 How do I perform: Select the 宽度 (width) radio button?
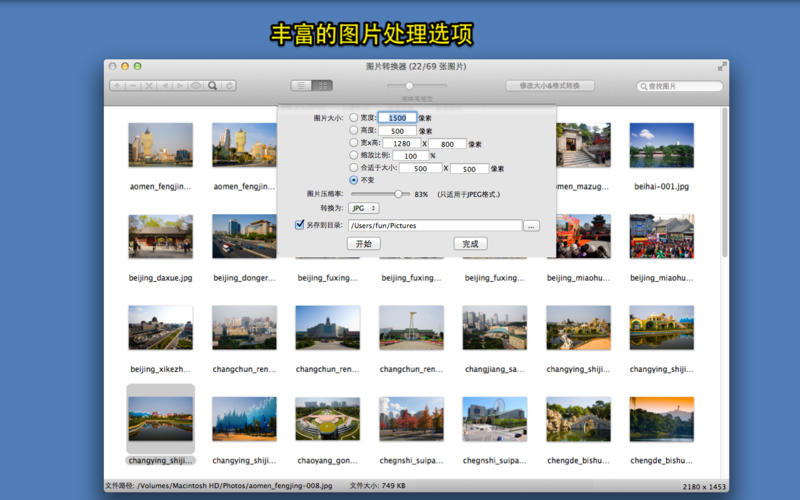click(353, 118)
